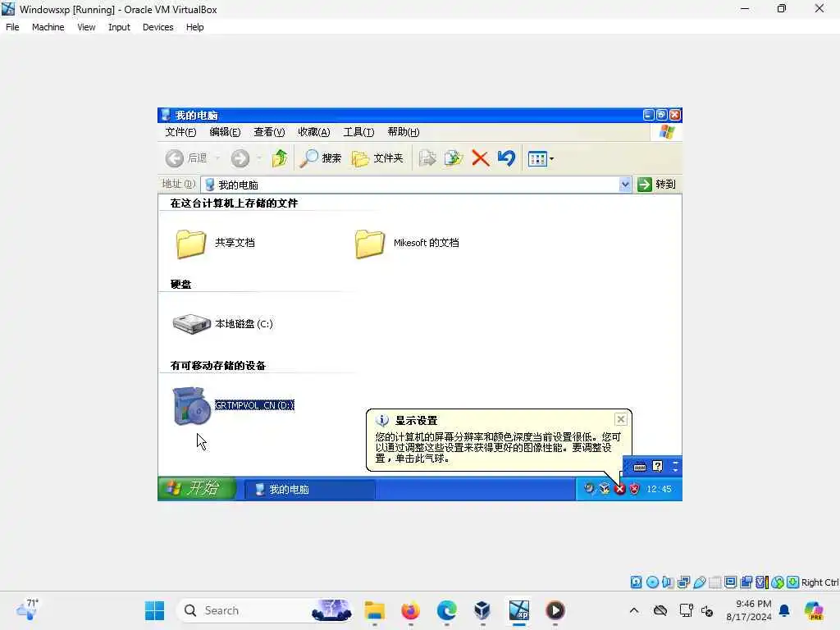Image resolution: width=840 pixels, height=630 pixels.
Task: Open the notification bell icon
Action: pos(784,610)
